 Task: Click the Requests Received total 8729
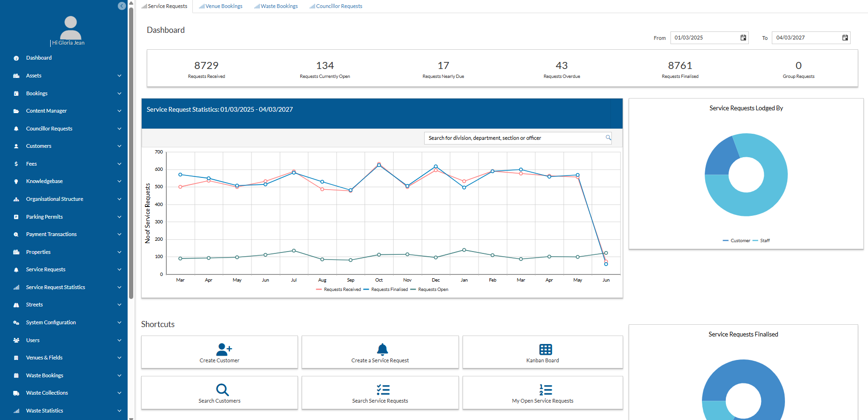point(206,65)
